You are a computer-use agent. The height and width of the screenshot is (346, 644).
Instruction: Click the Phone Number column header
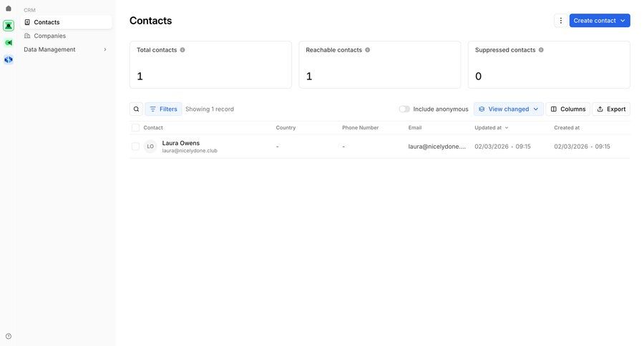coord(360,128)
